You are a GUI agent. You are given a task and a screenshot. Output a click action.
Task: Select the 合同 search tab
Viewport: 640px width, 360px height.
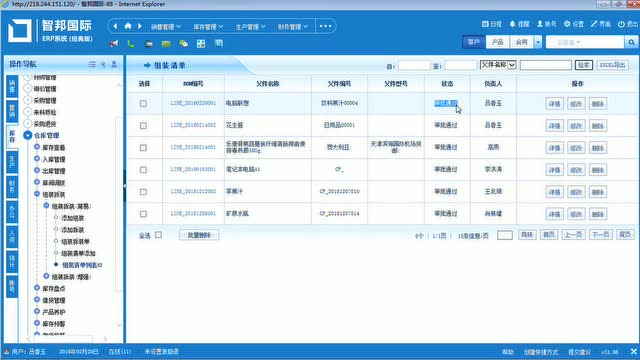point(521,42)
